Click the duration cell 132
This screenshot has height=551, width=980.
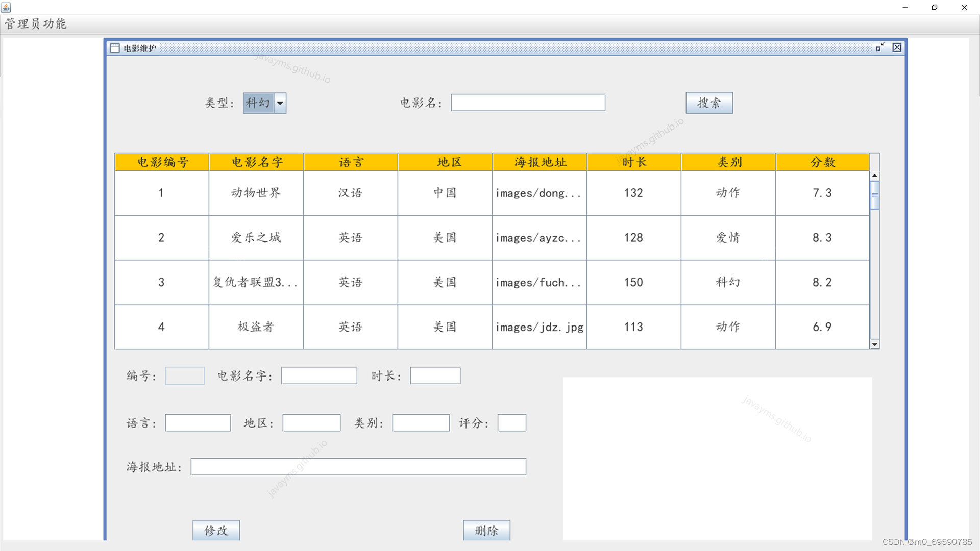coord(633,193)
